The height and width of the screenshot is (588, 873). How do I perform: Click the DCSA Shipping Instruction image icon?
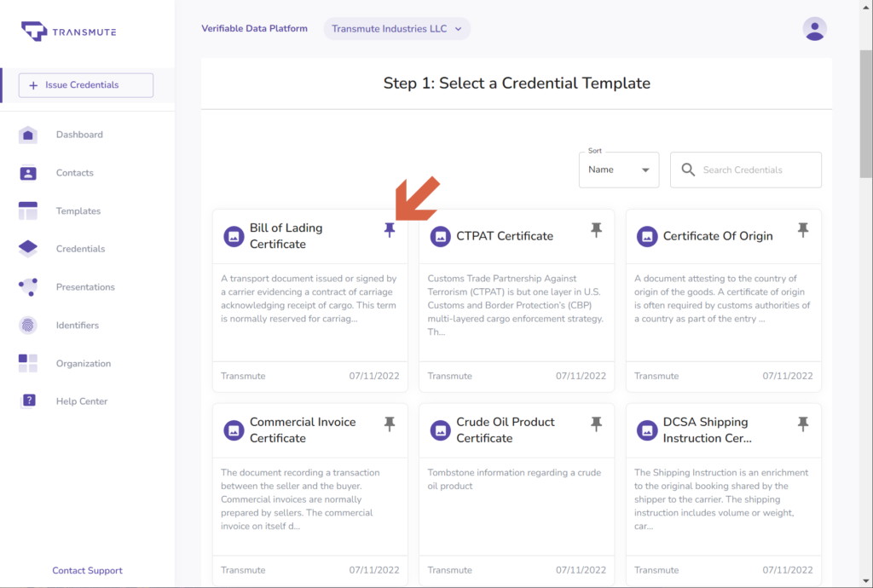647,430
